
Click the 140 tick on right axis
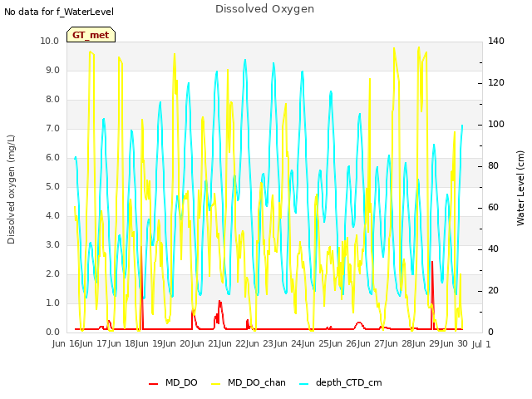pos(495,41)
